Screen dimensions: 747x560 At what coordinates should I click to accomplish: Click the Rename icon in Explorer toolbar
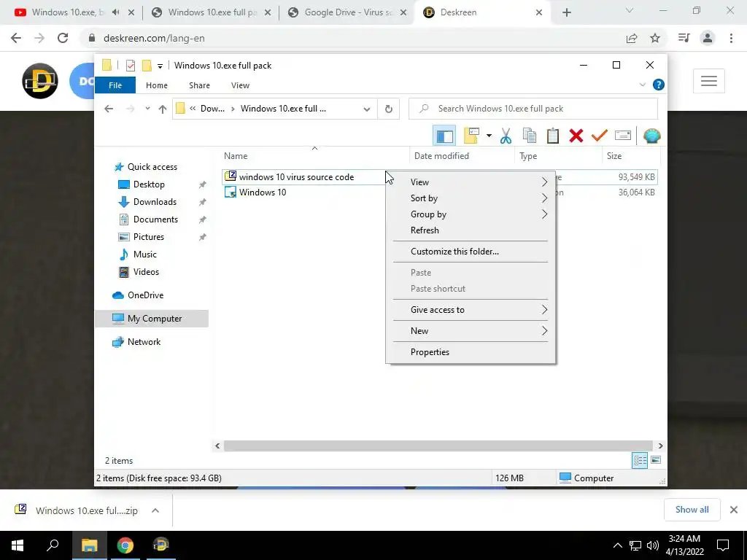pyautogui.click(x=623, y=136)
